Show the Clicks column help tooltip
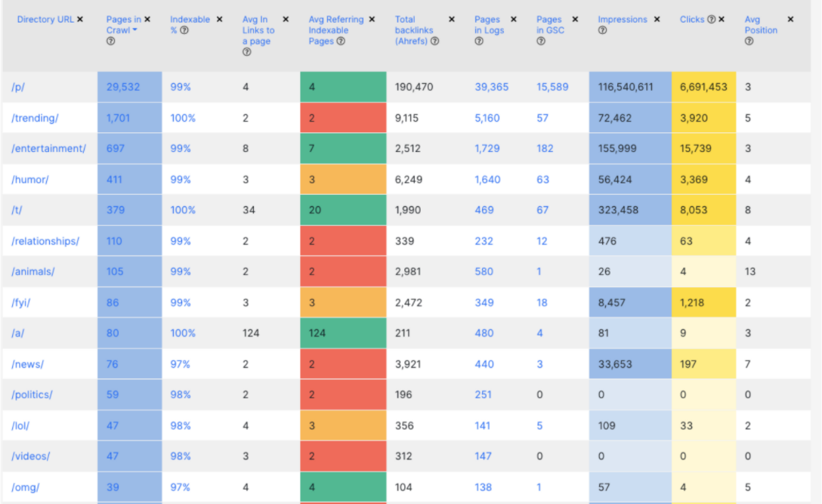 [x=711, y=20]
